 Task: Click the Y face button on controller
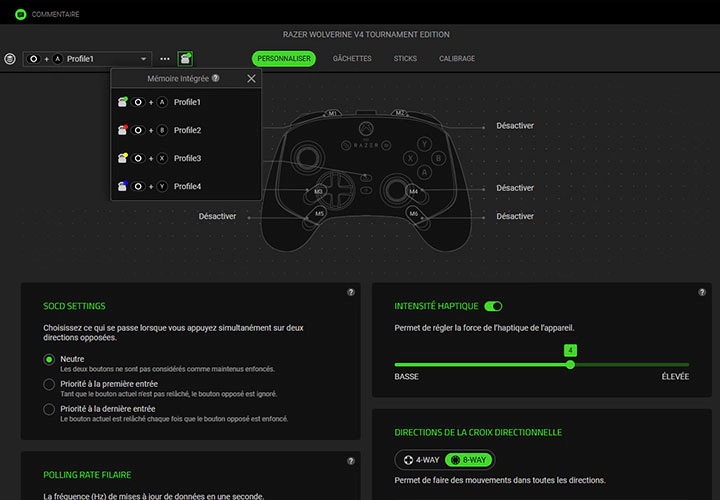coord(424,144)
